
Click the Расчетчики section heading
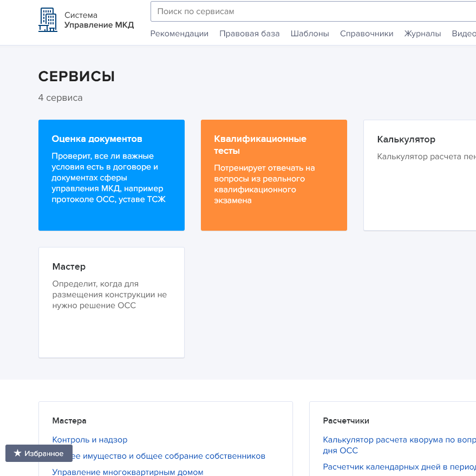click(x=346, y=421)
